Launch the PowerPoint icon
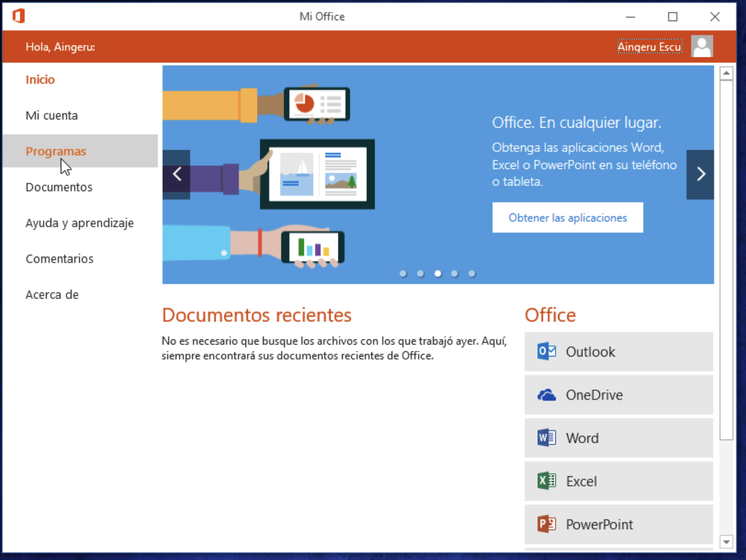This screenshot has height=560, width=746. click(547, 524)
